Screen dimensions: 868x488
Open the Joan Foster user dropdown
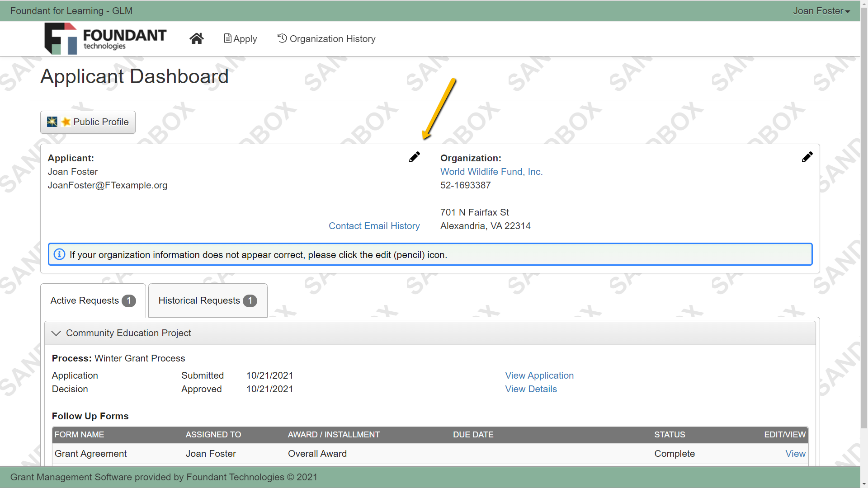pos(821,11)
